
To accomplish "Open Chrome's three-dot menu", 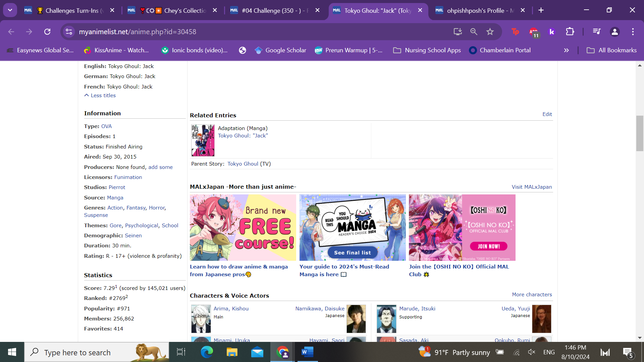I will pos(633,32).
